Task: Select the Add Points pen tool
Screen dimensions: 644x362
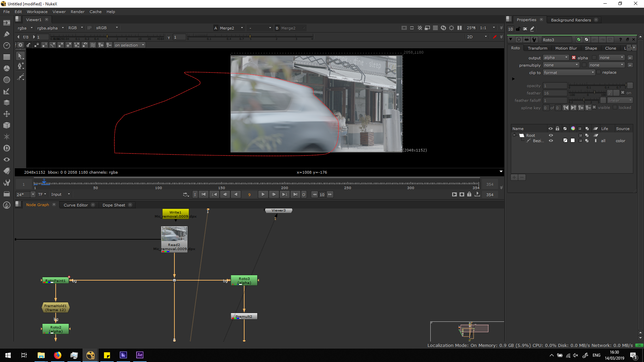Action: (20, 66)
